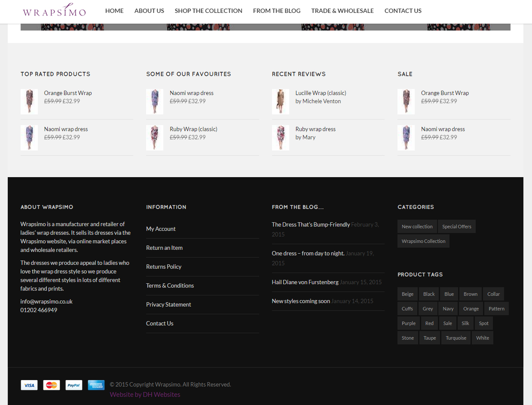Open Lucille Wrap (classic) review thumbnail
Image resolution: width=532 pixels, height=405 pixels.
280,101
